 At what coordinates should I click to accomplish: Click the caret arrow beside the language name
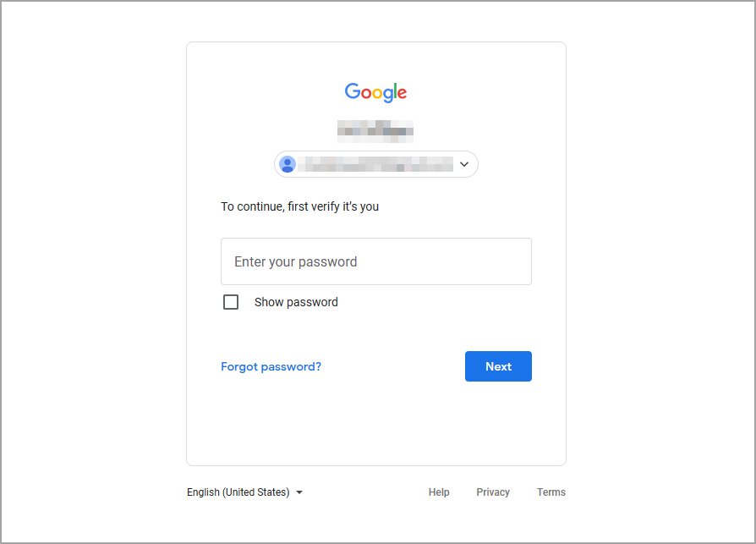tap(299, 492)
